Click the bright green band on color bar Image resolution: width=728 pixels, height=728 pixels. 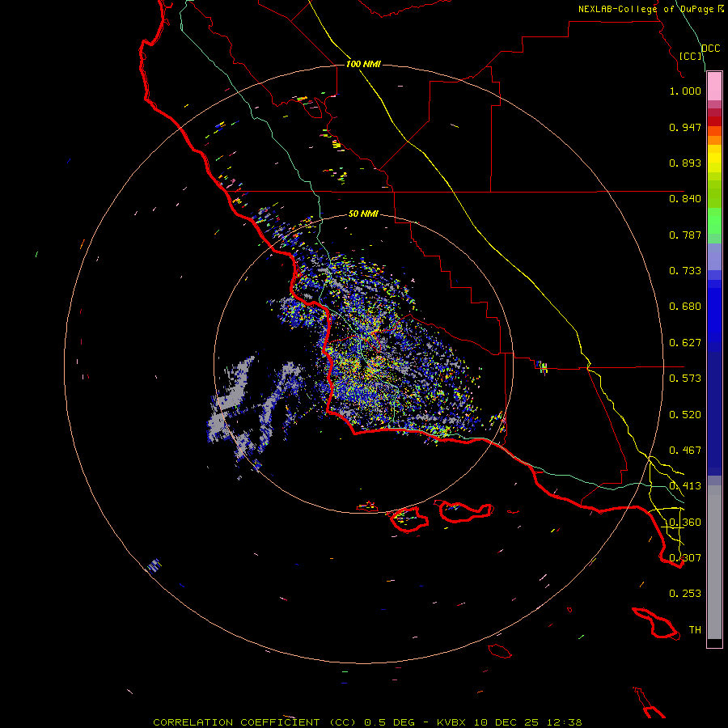point(714,221)
